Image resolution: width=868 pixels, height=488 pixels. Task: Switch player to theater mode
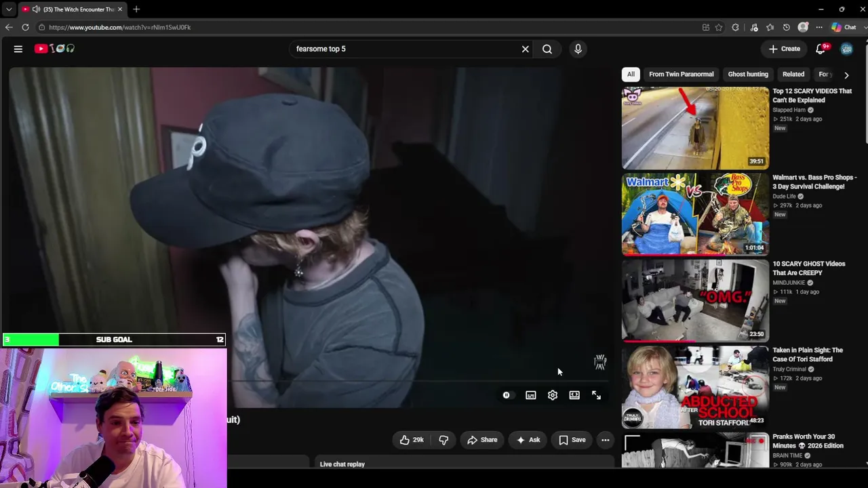point(574,395)
